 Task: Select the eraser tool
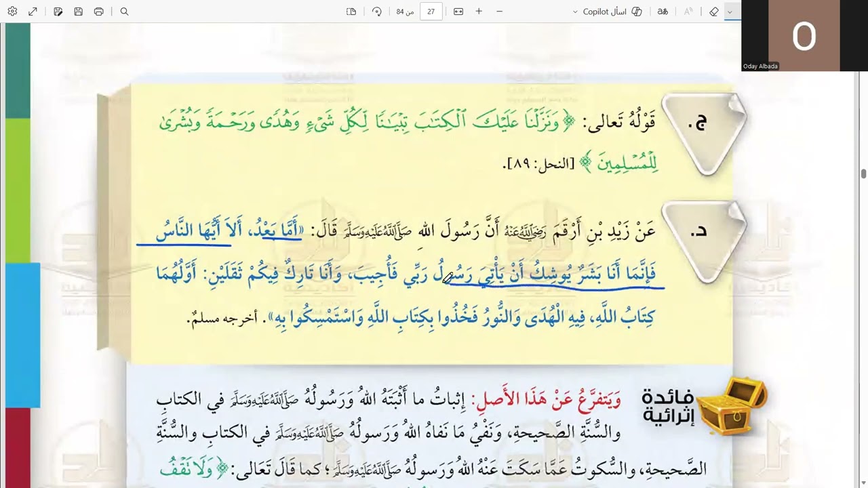[714, 12]
